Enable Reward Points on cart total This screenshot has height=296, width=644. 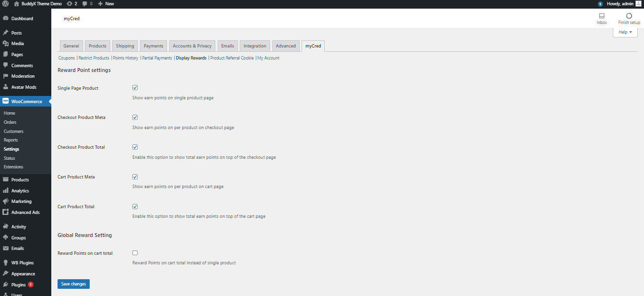135,253
